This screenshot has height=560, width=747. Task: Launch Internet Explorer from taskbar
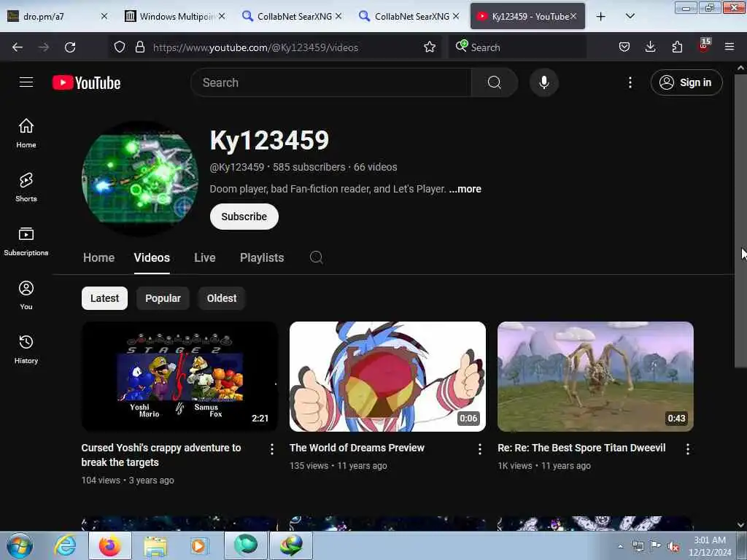click(64, 545)
